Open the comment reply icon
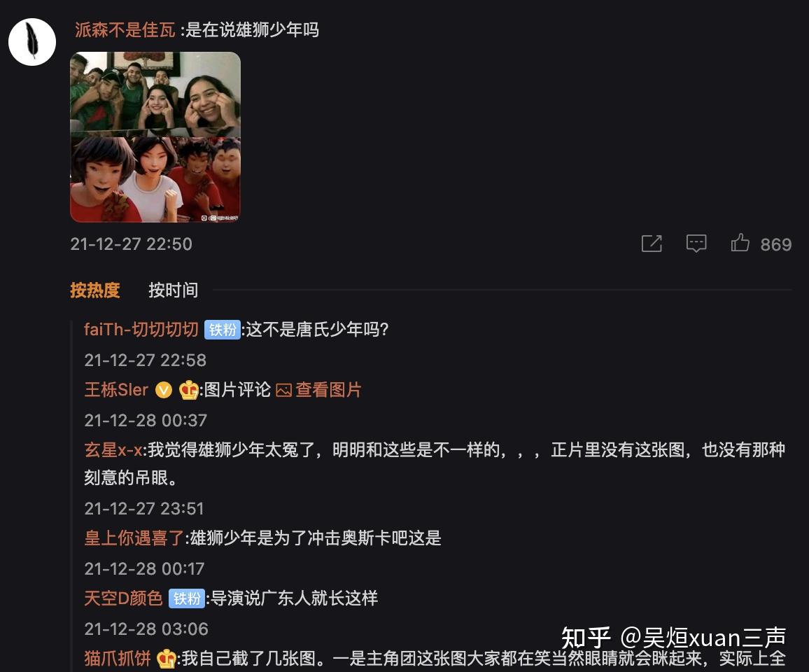The height and width of the screenshot is (672, 809). (696, 243)
